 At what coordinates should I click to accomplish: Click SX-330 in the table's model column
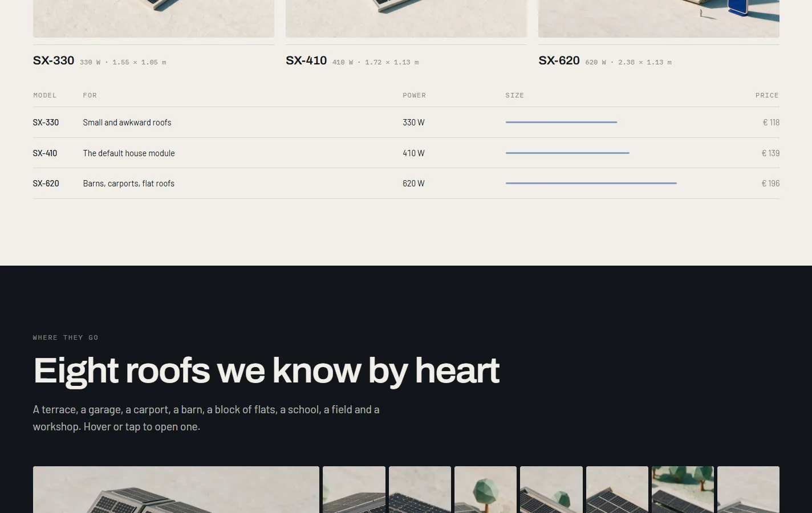46,123
